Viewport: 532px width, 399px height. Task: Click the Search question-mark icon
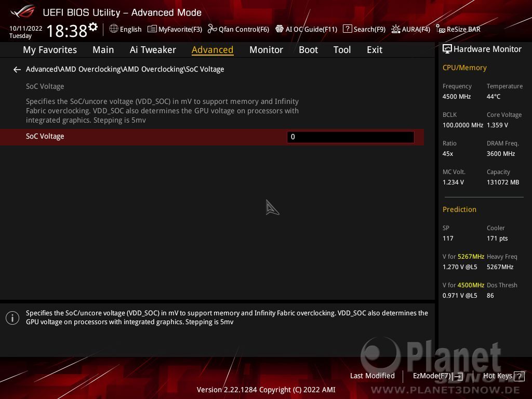(x=347, y=29)
